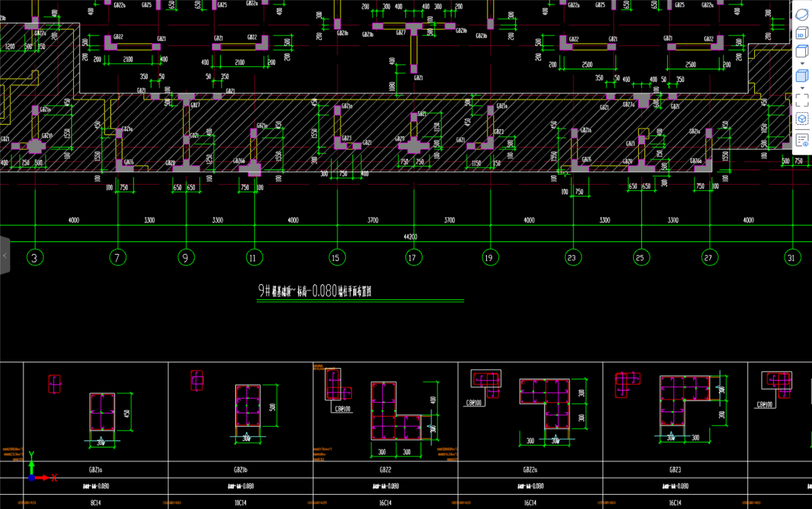Select axis bubble number 7
This screenshot has height=509, width=812.
coord(118,257)
